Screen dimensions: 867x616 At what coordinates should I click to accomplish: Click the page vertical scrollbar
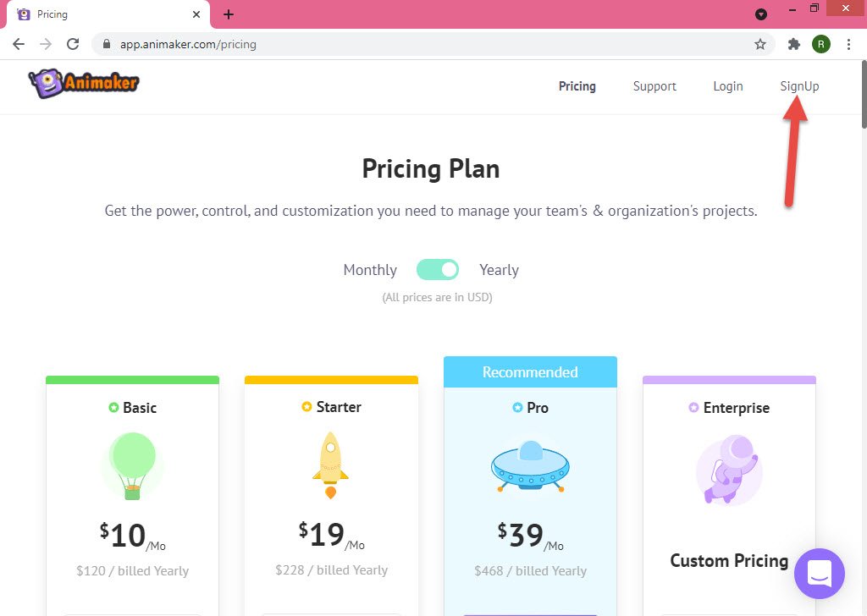point(864,94)
